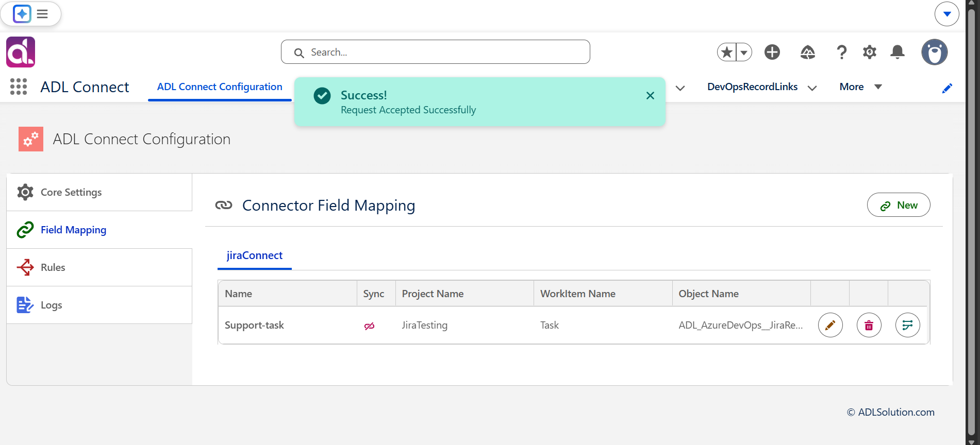Image resolution: width=980 pixels, height=445 pixels.
Task: Go to Rules section in sidebar
Action: 99,267
